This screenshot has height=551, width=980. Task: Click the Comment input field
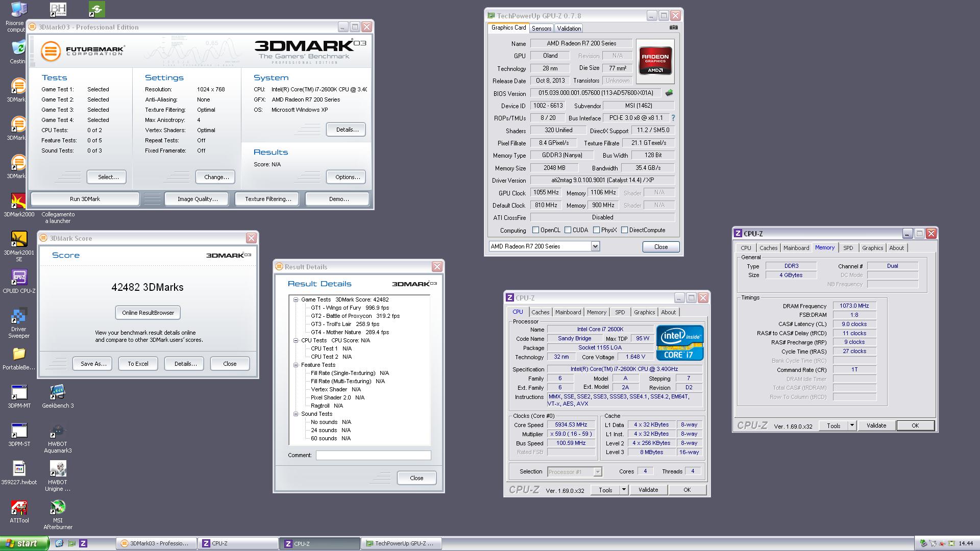(373, 455)
